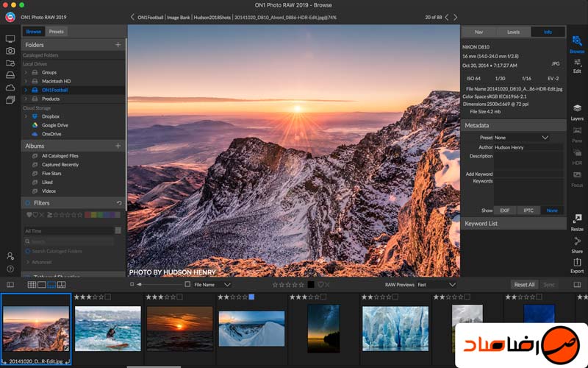Show IPTC metadata

[528, 210]
